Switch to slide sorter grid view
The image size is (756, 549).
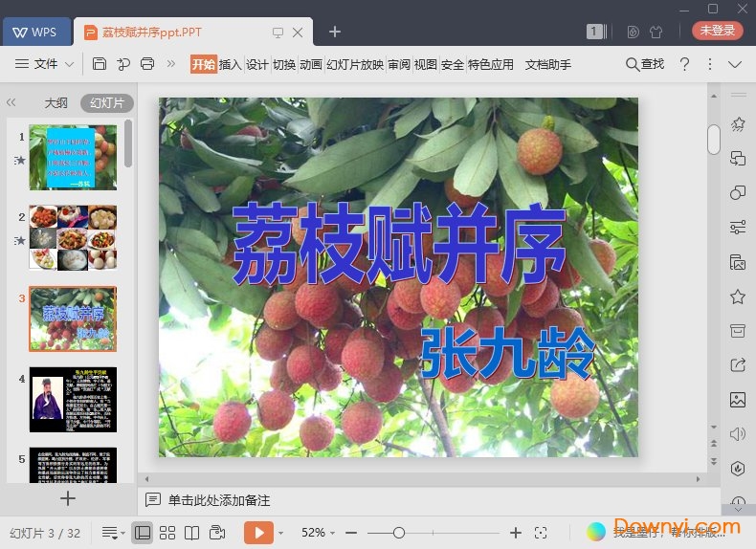pos(167,533)
